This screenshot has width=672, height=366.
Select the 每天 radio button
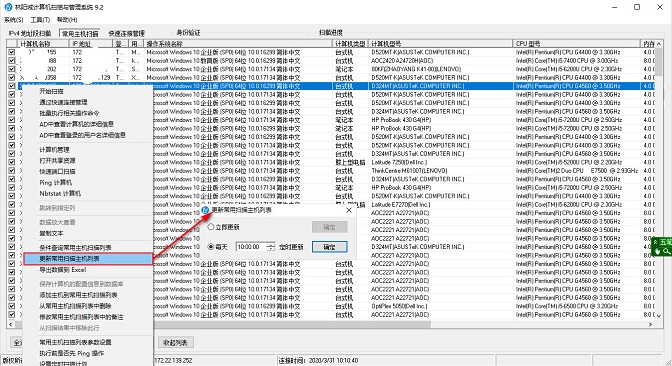coord(210,247)
